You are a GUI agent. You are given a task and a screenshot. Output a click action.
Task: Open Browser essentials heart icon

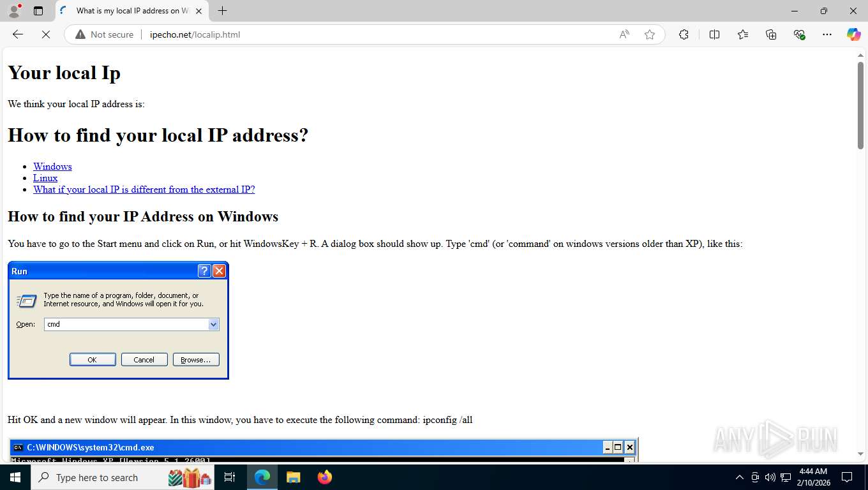[x=799, y=34]
